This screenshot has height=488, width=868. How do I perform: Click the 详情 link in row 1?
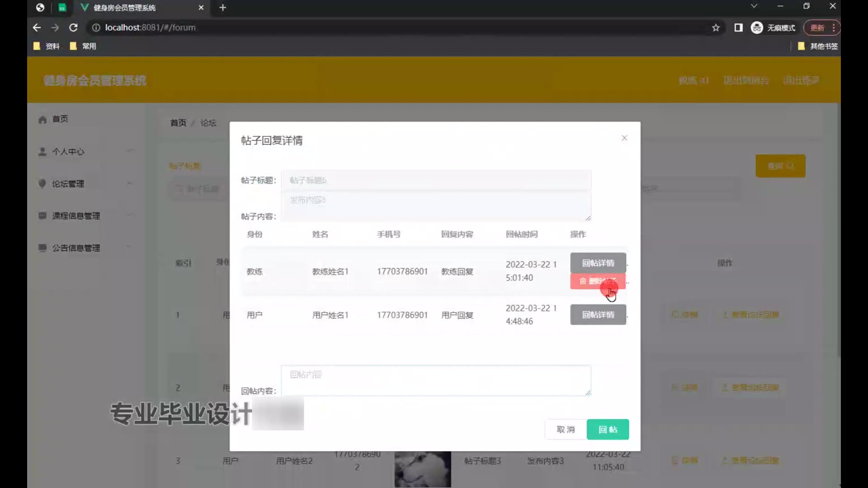(x=685, y=314)
